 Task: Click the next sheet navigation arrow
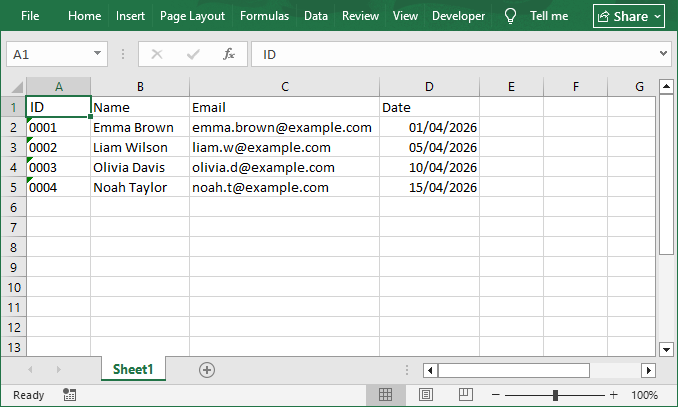click(x=58, y=369)
